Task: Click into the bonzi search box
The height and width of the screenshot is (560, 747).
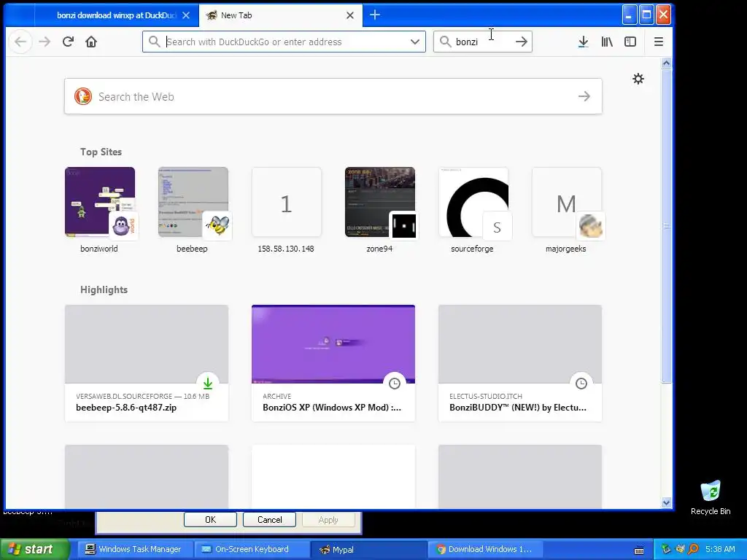Action: click(483, 42)
